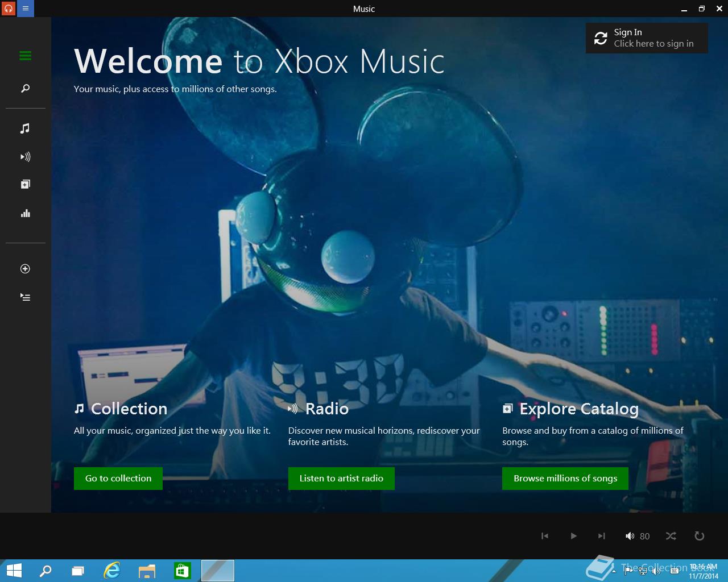Skip to the previous track

545,536
